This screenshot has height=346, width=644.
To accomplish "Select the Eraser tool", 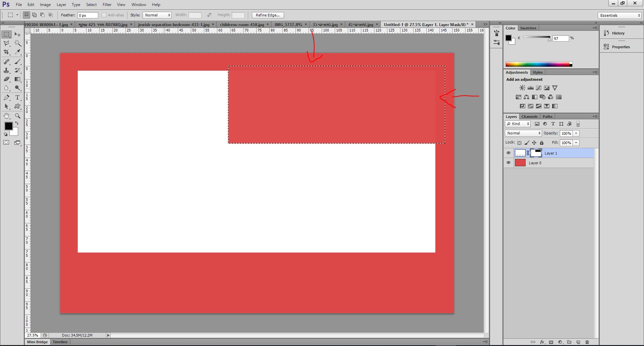I will pyautogui.click(x=7, y=79).
